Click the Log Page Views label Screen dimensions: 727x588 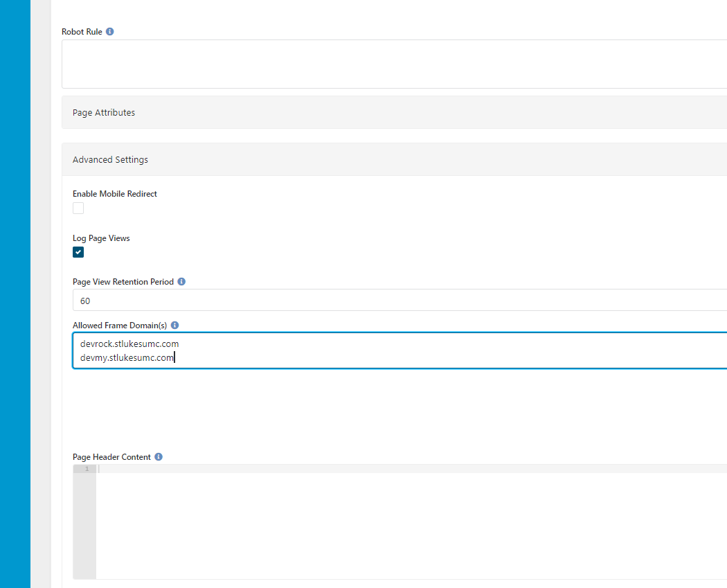[x=101, y=238]
